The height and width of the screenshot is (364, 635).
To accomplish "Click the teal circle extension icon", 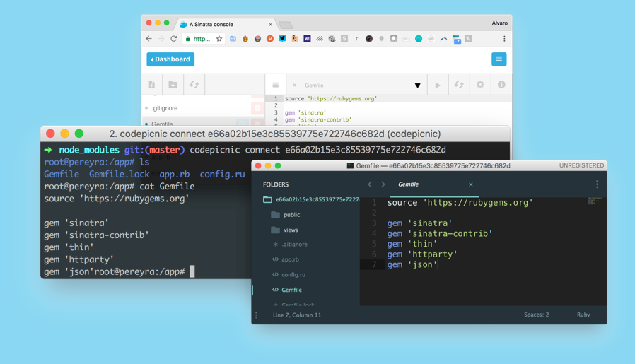I will (x=419, y=39).
